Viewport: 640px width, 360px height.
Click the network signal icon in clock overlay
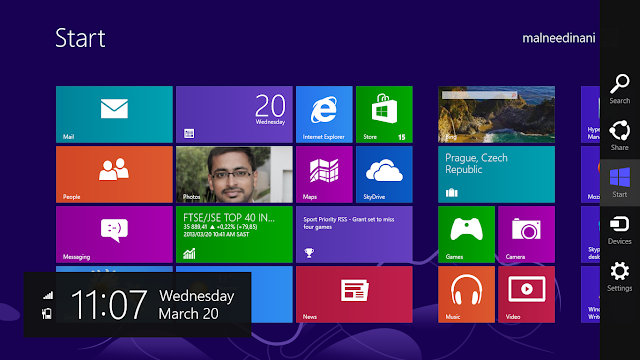pyautogui.click(x=48, y=295)
